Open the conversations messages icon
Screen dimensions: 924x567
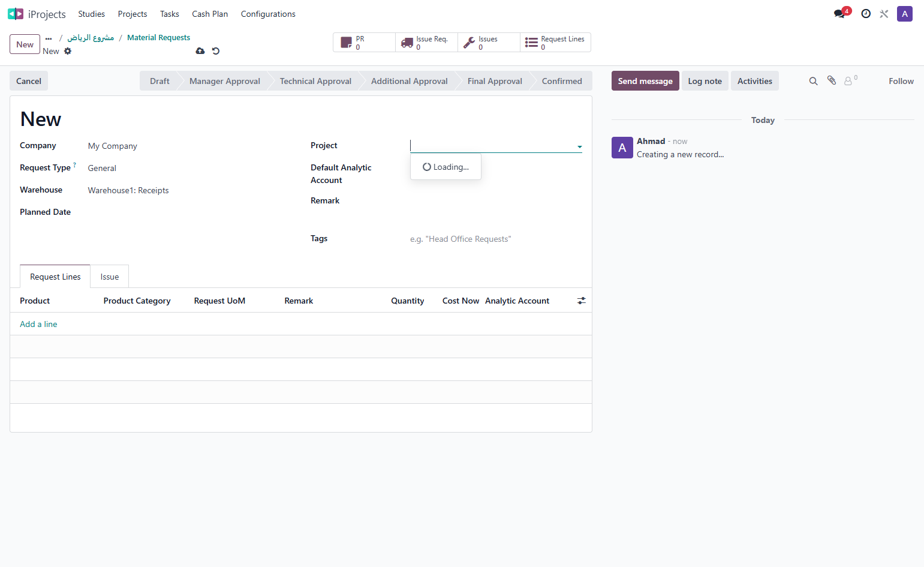tap(839, 14)
